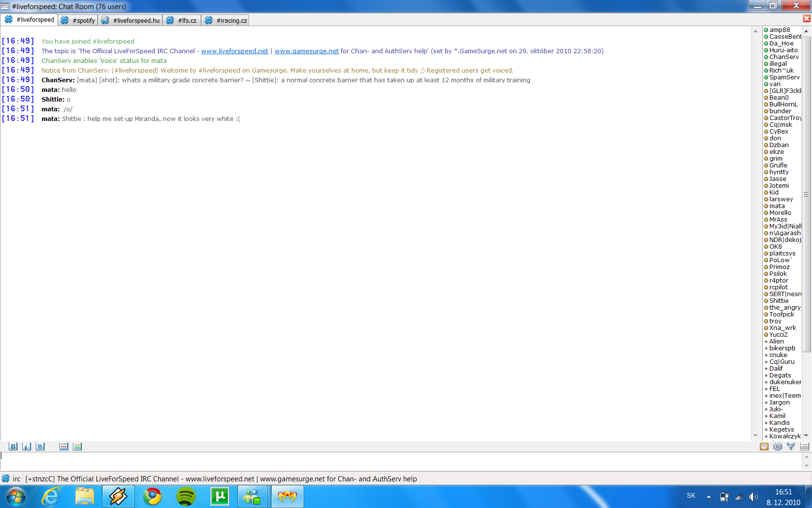
Task: Click the irc protocol status icon
Action: pyautogui.click(x=6, y=478)
